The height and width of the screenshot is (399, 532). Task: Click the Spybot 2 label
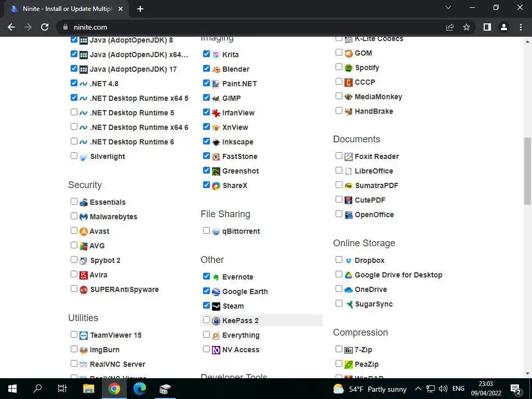105,260
